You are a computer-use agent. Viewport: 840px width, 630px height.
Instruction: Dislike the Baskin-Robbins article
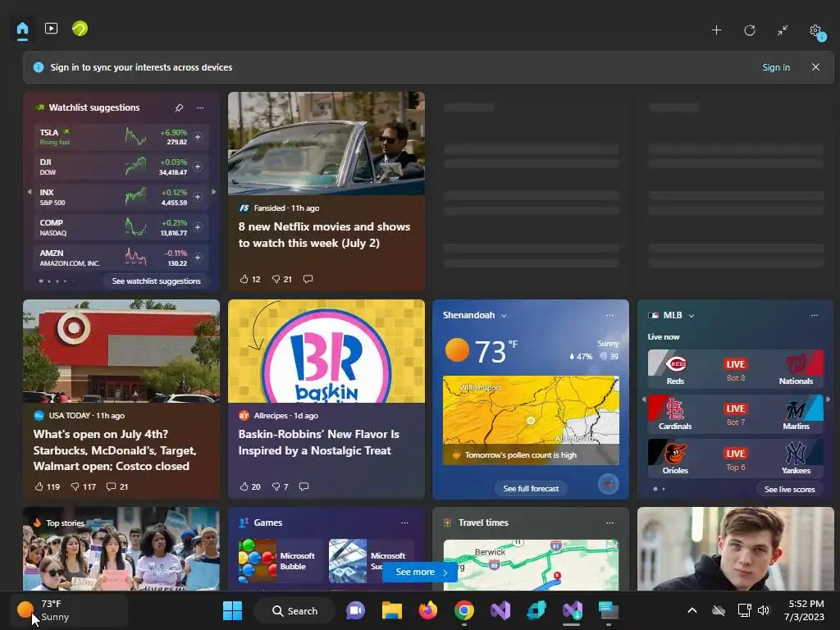pos(281,486)
